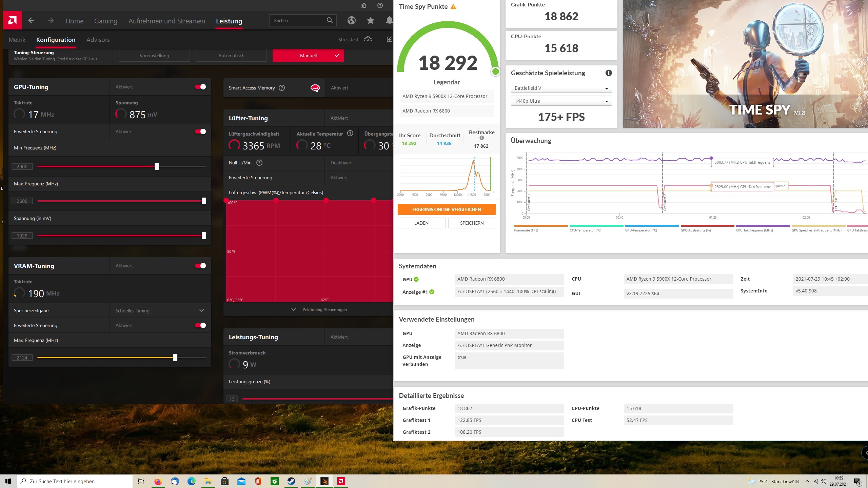Disable the GPU-Tuning toggle

[200, 87]
